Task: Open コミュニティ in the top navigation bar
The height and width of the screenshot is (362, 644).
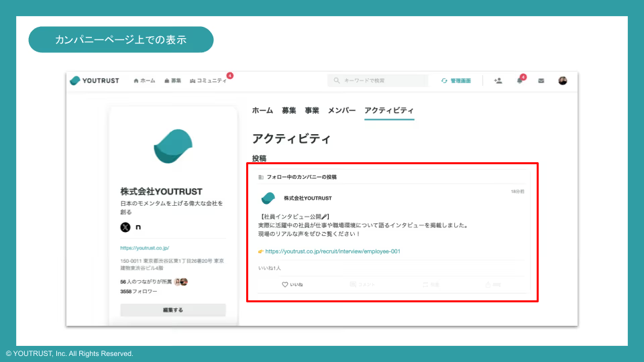Action: coord(208,81)
